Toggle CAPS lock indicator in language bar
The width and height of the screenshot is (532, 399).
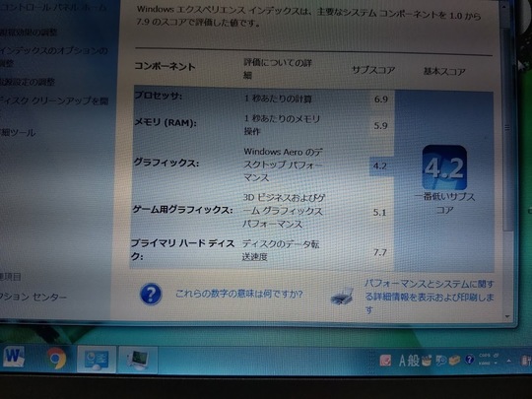(484, 356)
